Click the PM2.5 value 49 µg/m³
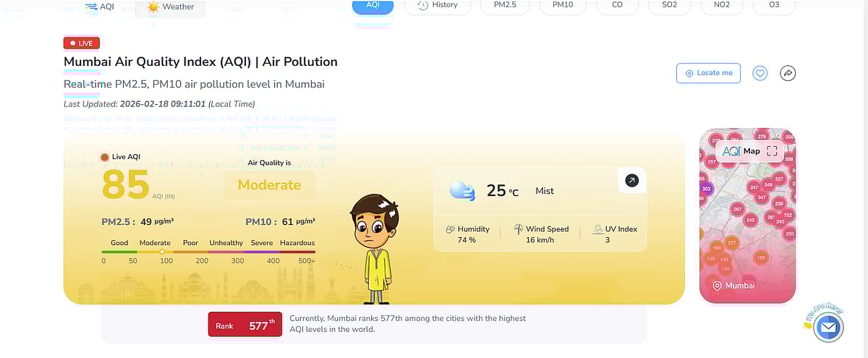Image resolution: width=868 pixels, height=358 pixels. click(x=157, y=222)
